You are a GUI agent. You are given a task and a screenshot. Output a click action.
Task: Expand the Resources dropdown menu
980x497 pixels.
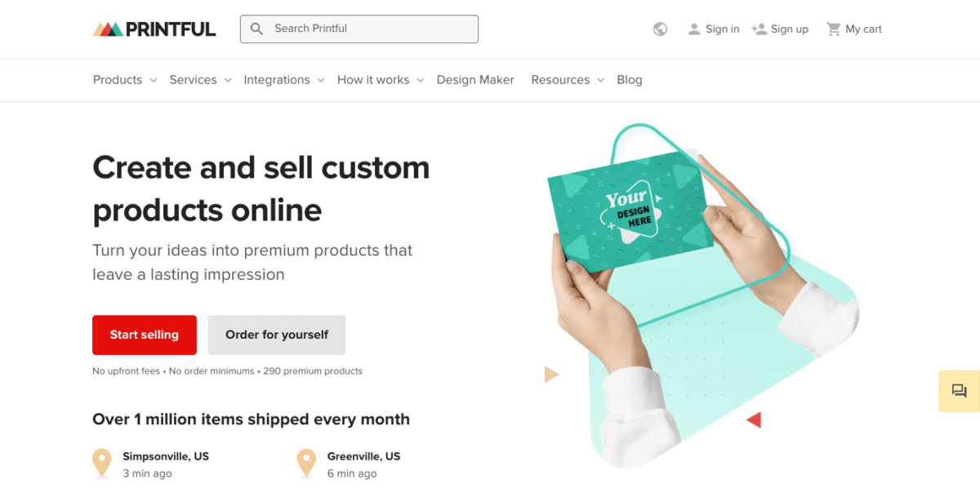click(568, 80)
